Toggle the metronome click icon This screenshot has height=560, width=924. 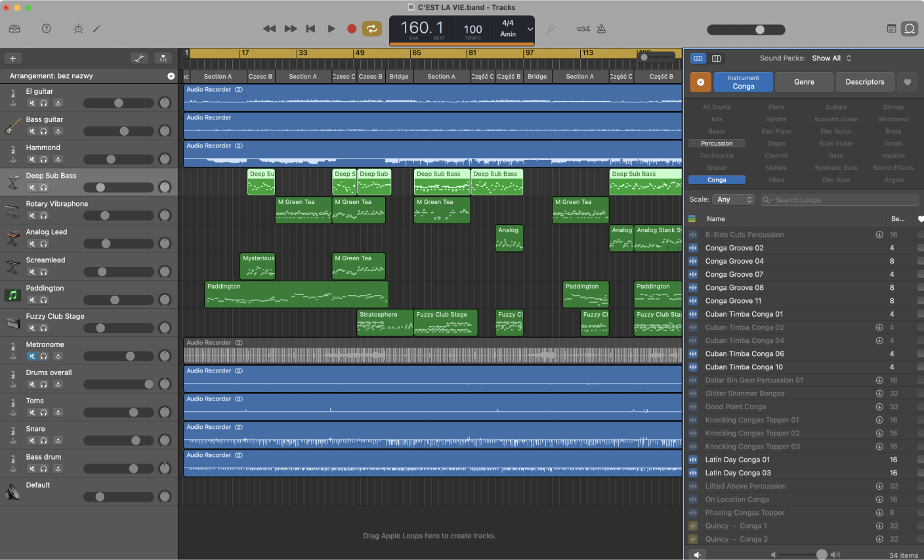[601, 29]
